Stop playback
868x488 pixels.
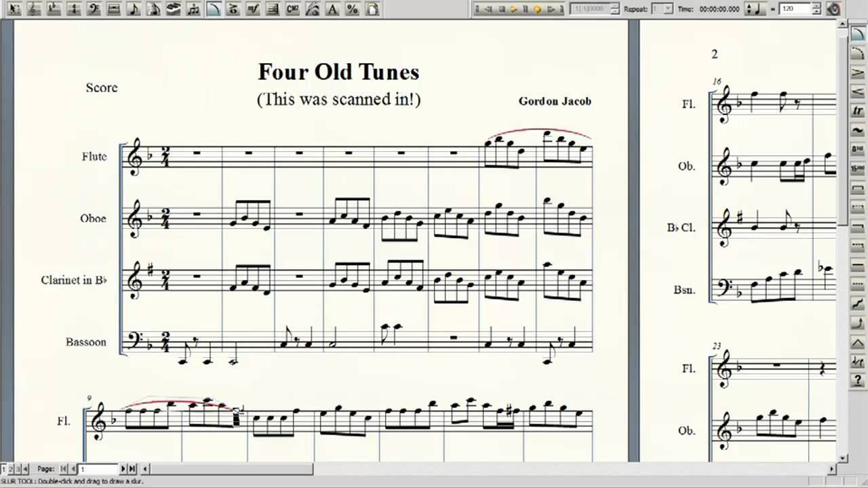coord(502,9)
